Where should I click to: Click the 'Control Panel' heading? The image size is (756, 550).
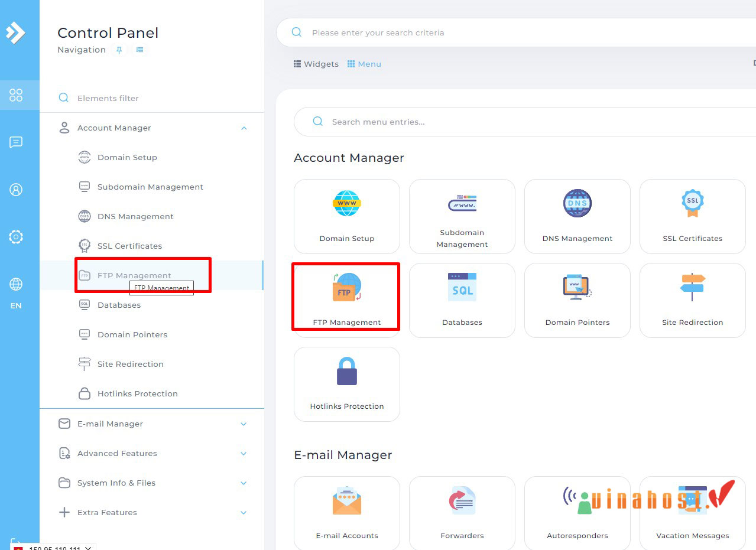tap(108, 33)
